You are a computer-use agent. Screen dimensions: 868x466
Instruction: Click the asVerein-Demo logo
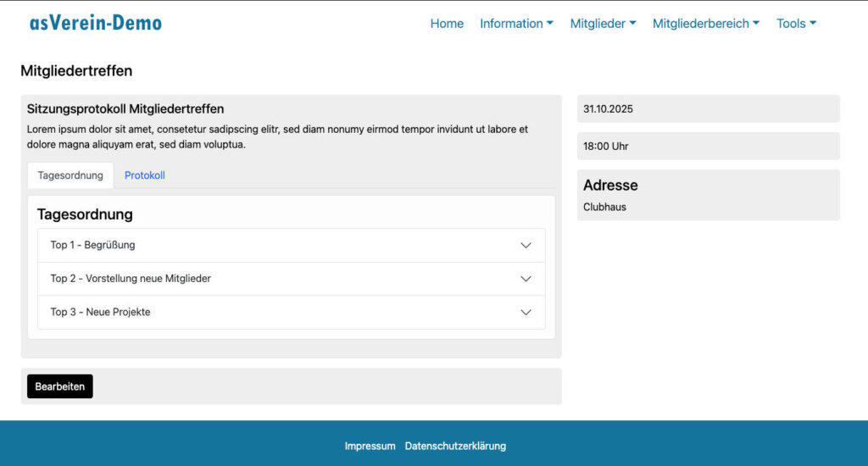point(96,23)
